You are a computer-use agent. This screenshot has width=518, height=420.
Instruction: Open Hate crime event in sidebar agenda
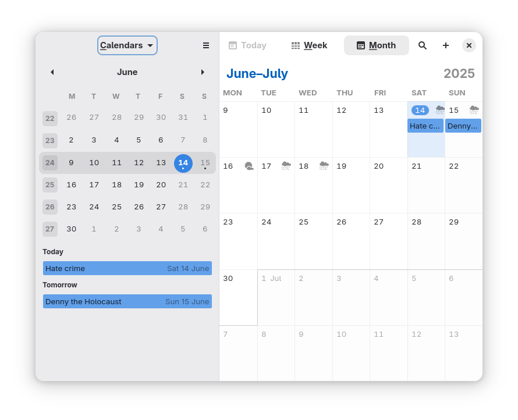(127, 268)
